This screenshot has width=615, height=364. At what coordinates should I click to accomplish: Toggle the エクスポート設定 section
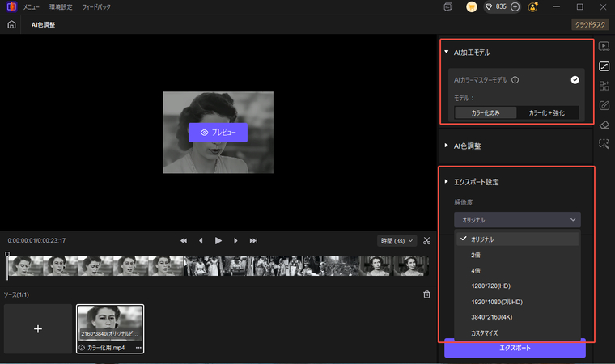coord(447,182)
